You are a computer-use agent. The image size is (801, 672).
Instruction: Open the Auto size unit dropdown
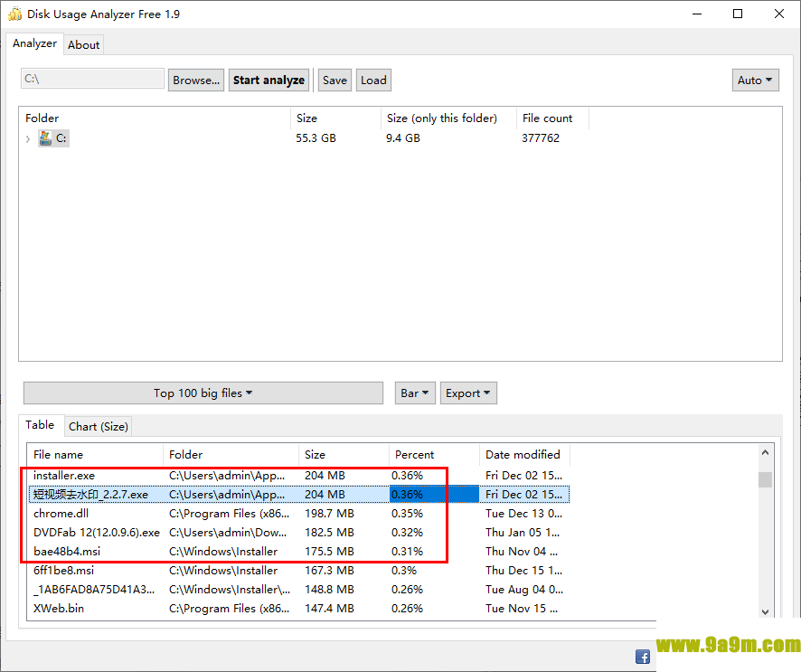pos(755,80)
